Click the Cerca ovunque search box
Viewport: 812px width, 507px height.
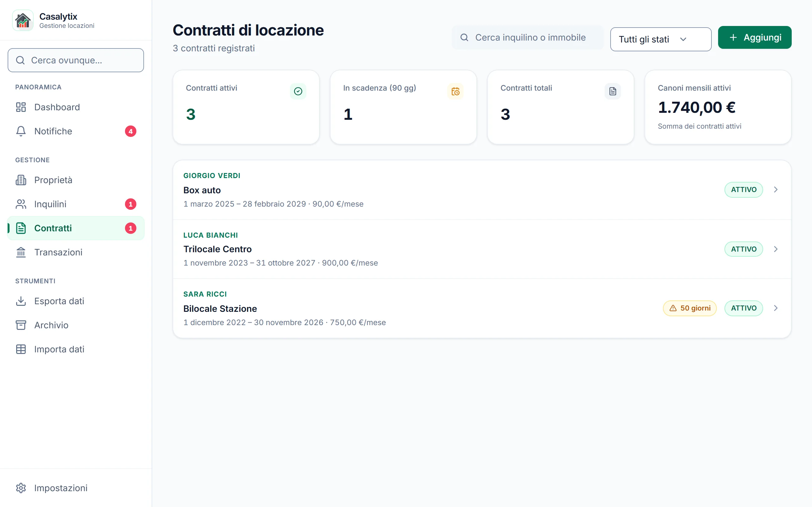coord(76,60)
